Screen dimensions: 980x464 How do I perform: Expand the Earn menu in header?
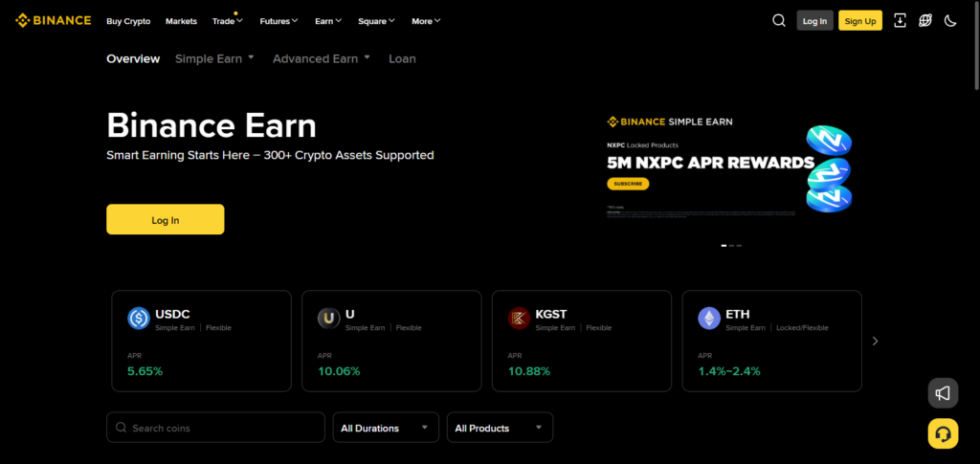tap(328, 21)
